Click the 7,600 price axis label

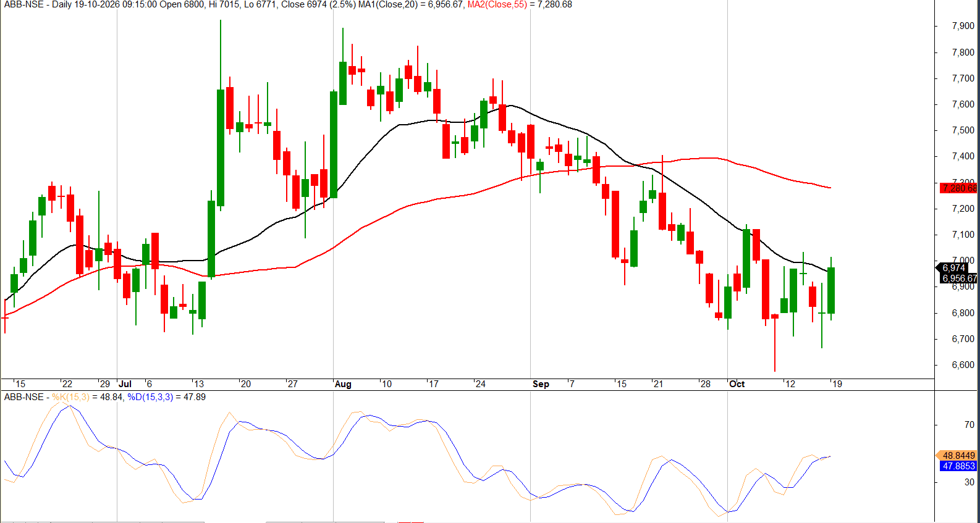[x=963, y=104]
